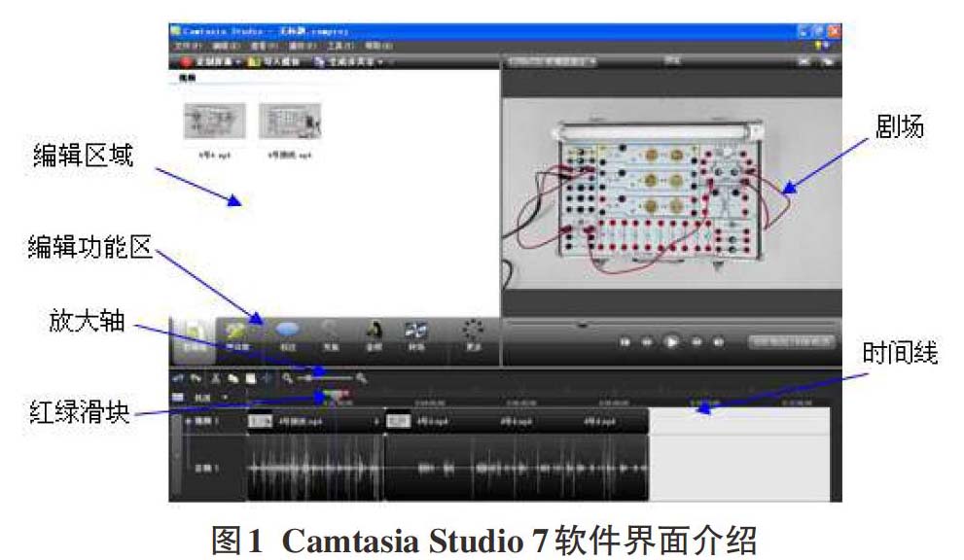Click the Audio 1 track label
This screenshot has width=964, height=560.
pyautogui.click(x=207, y=469)
